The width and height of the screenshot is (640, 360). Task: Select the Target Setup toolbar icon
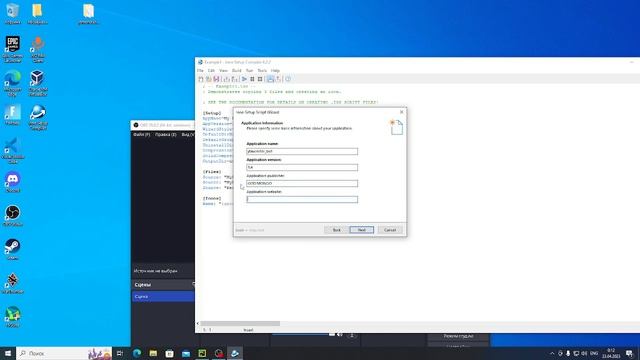[270, 79]
